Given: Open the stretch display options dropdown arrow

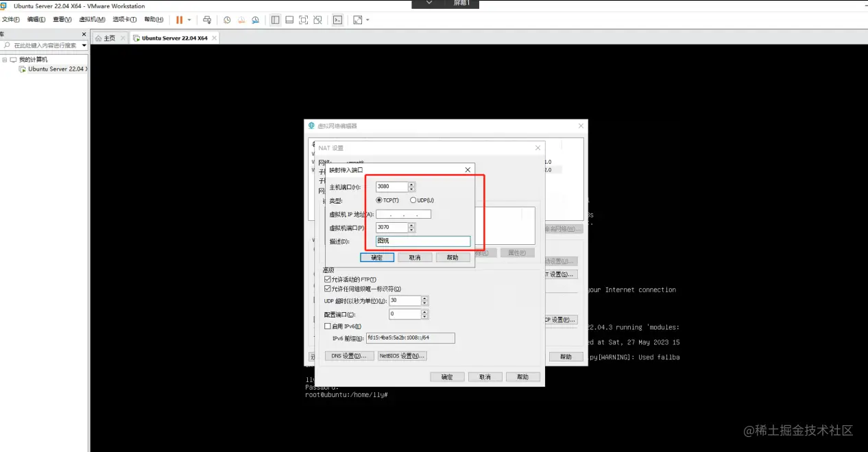Looking at the screenshot, I should 367,20.
